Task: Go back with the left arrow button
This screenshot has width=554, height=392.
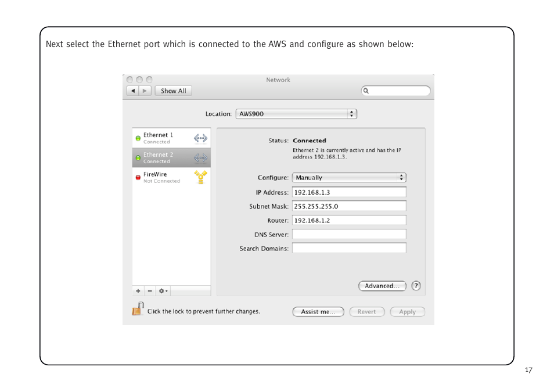Action: (133, 91)
